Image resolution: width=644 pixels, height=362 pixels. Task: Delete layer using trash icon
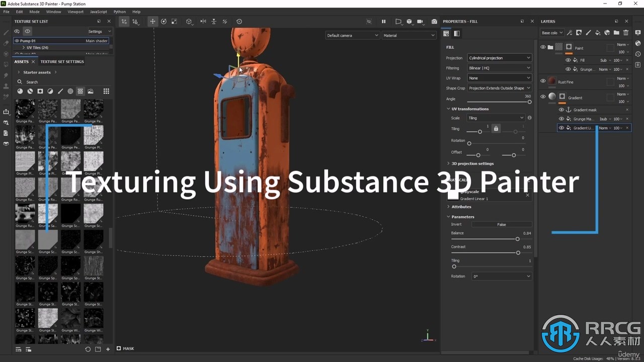[x=626, y=33]
